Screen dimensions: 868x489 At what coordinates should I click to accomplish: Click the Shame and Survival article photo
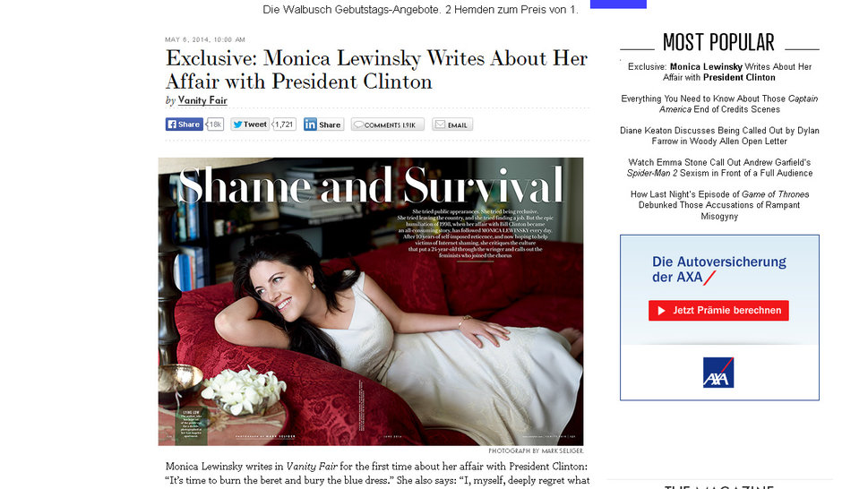tap(371, 301)
